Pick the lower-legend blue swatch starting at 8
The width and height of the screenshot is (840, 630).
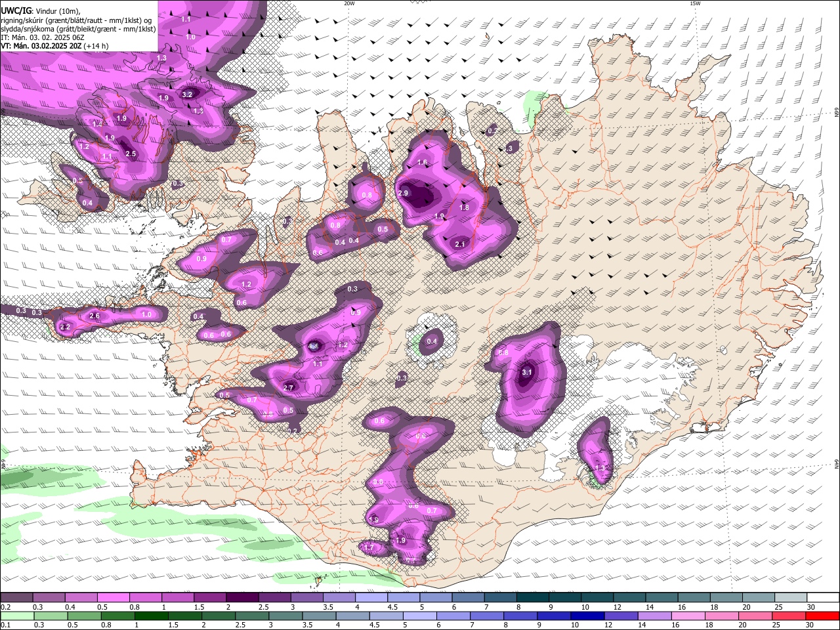point(520,616)
